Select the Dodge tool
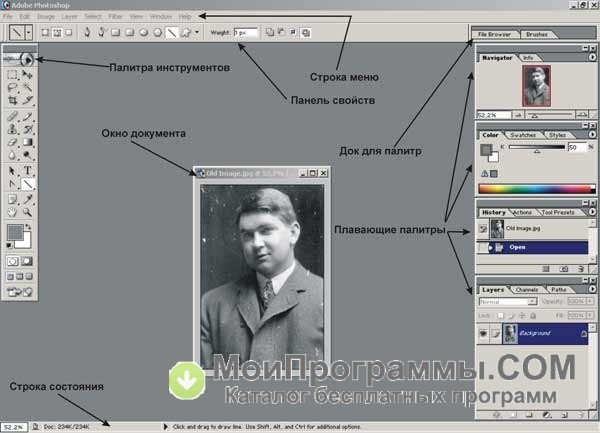Screen dimensions: 600x433 pyautogui.click(x=27, y=155)
